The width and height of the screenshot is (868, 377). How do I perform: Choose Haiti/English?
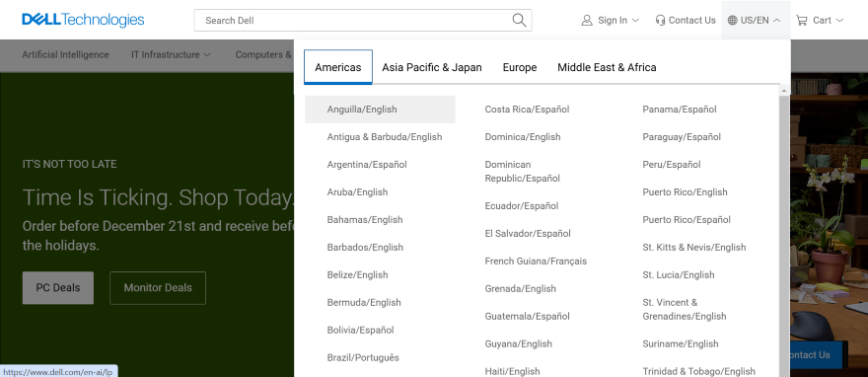pyautogui.click(x=512, y=371)
